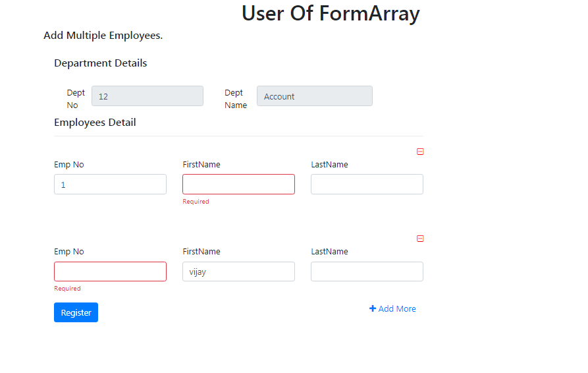Click the Emp No field containing 1
Image resolution: width=588 pixels, height=373 pixels.
point(110,185)
